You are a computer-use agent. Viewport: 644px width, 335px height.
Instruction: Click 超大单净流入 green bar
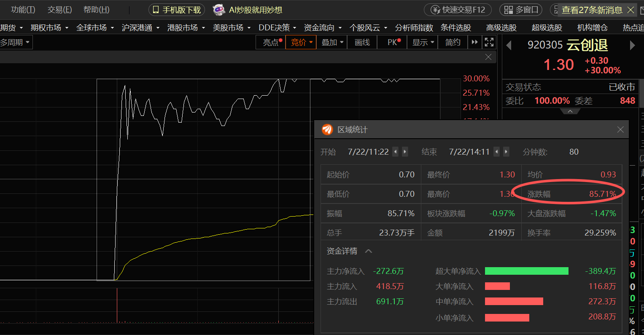tap(527, 271)
